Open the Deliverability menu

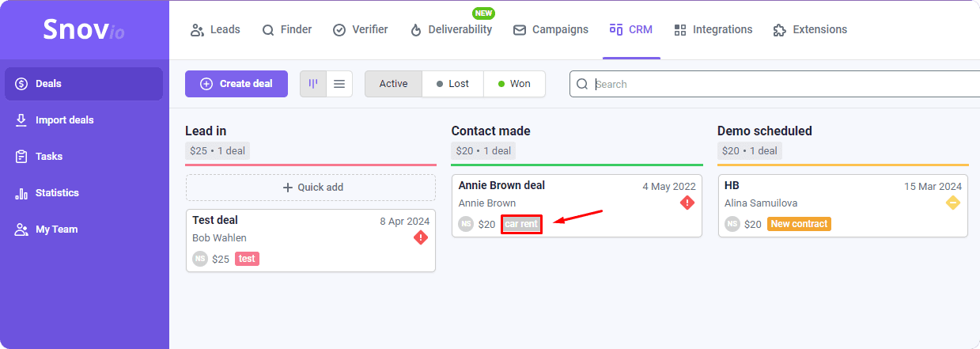click(x=451, y=30)
